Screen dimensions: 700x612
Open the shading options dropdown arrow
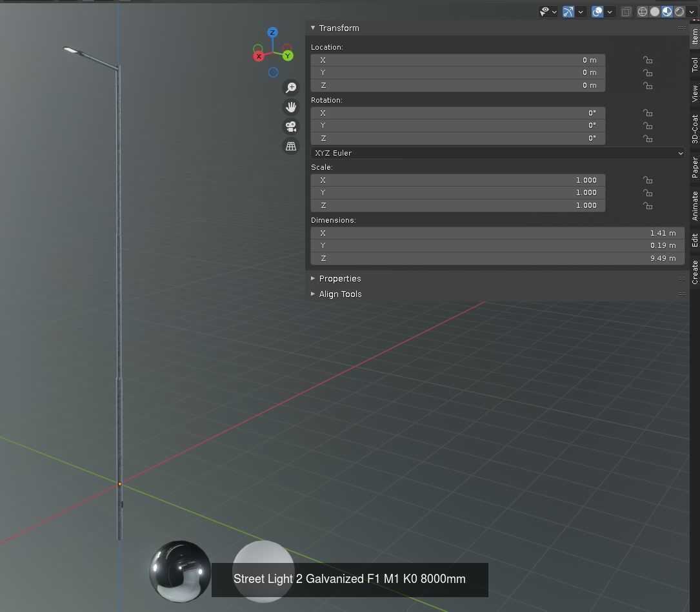tap(692, 12)
